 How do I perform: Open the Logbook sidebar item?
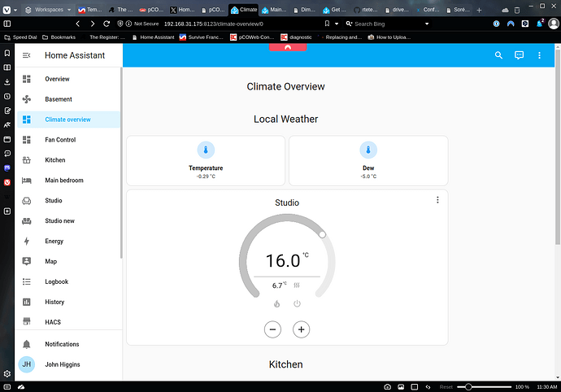click(56, 282)
